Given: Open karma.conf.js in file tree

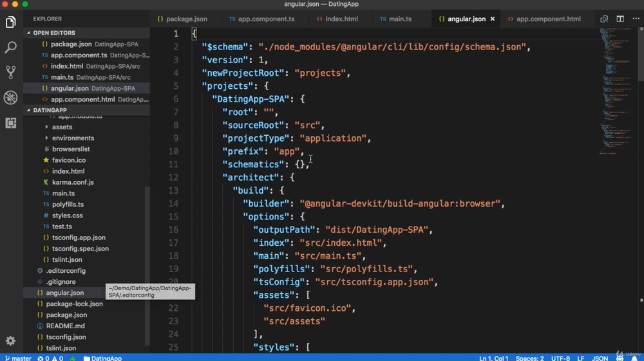Looking at the screenshot, I should point(73,183).
